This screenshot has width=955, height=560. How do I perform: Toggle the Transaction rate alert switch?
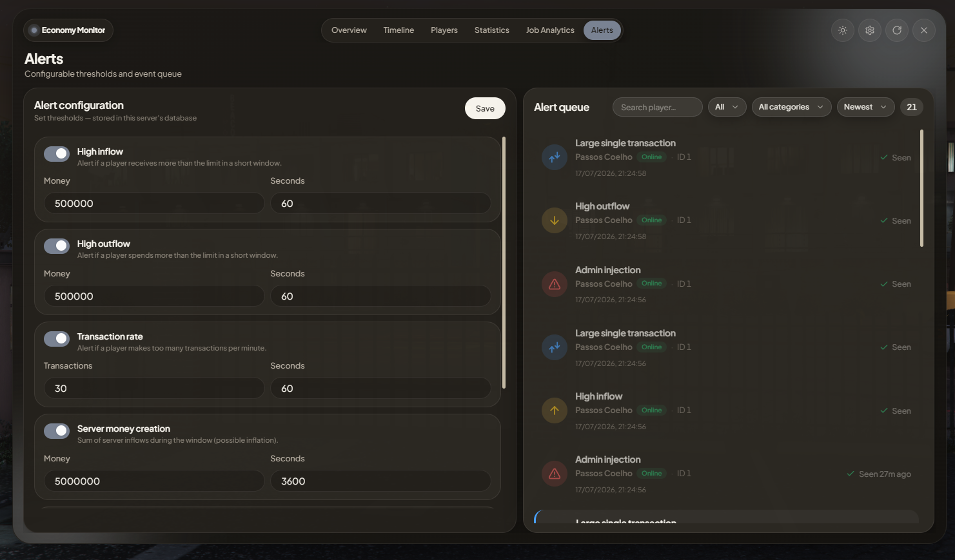(x=57, y=338)
